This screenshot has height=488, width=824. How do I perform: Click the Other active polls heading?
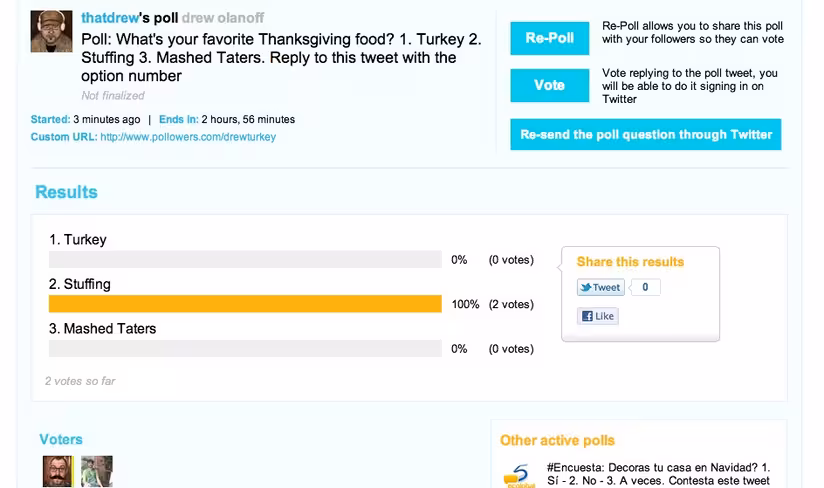pos(557,440)
